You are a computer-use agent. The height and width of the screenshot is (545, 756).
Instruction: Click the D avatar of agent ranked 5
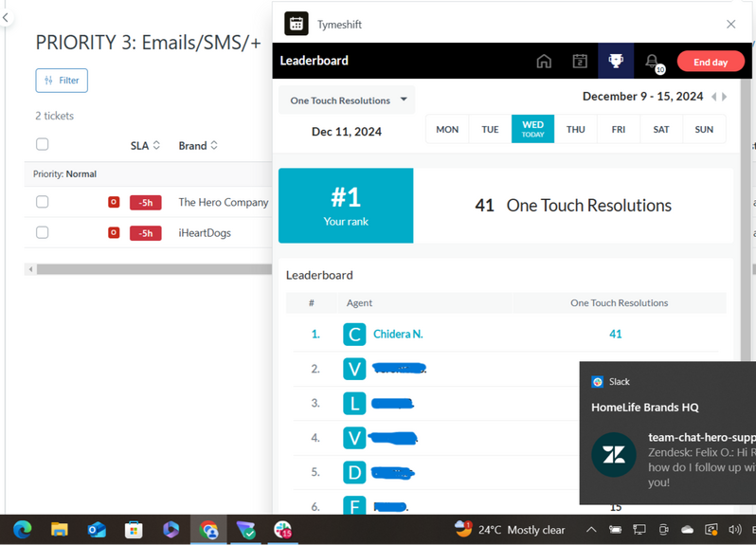354,473
